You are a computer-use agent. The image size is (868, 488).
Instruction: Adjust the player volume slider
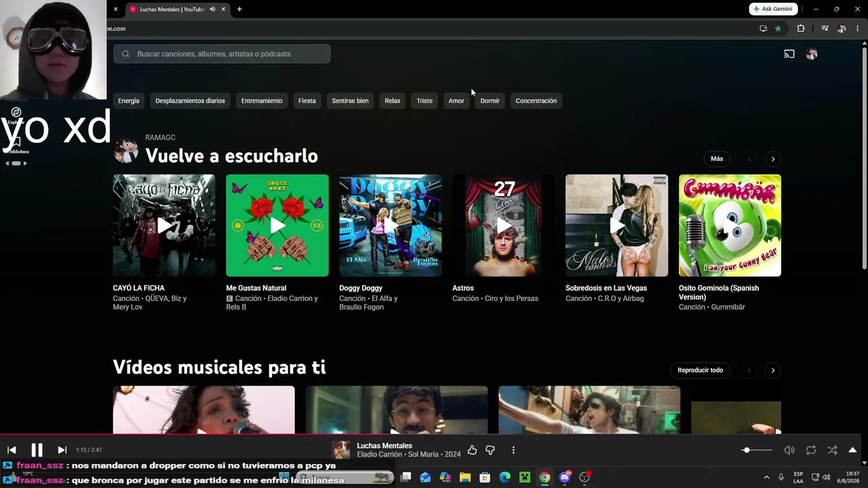coord(757,450)
